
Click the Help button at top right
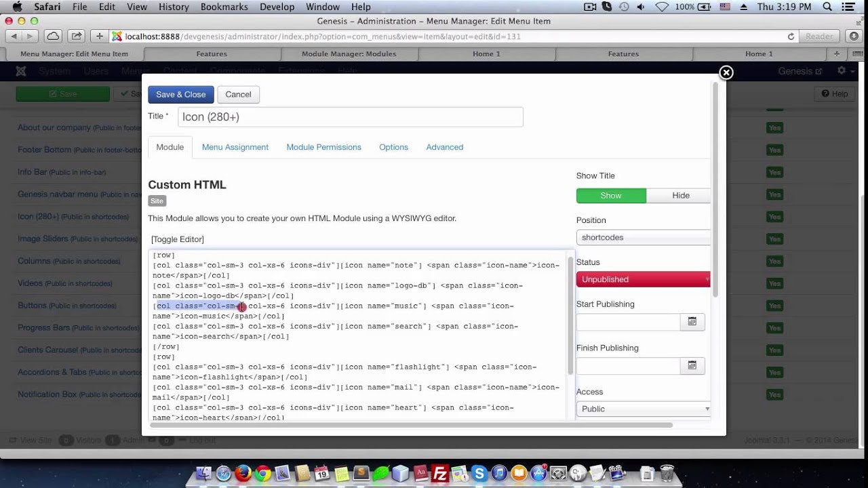click(x=834, y=94)
